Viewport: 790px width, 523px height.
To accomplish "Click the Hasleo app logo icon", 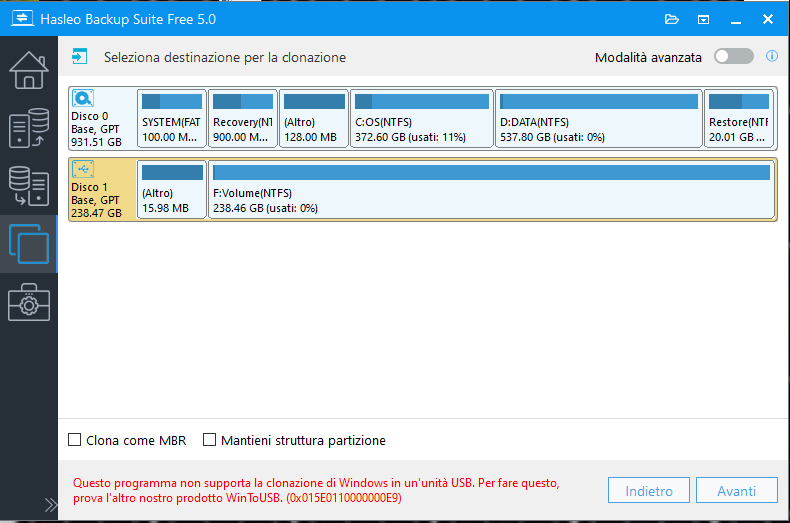I will [x=22, y=19].
